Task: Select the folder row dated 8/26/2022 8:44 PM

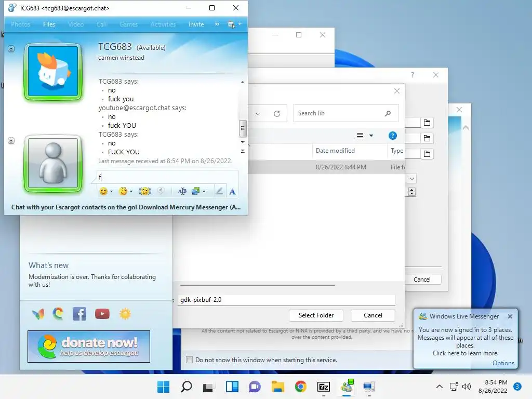Action: point(326,167)
